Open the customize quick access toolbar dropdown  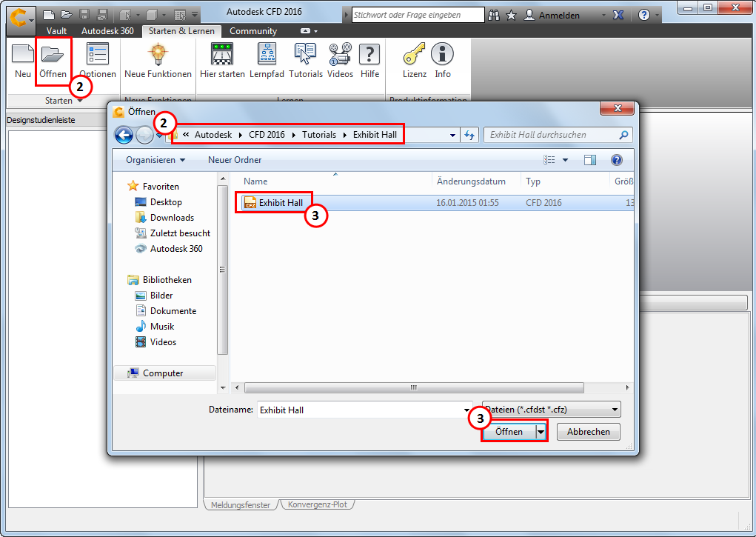(x=195, y=15)
